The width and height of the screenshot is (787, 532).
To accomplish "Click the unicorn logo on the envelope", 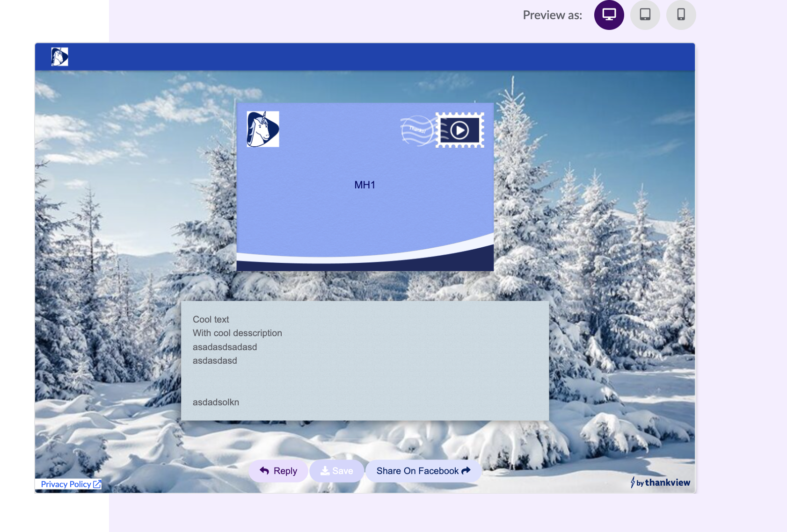I will tap(263, 129).
